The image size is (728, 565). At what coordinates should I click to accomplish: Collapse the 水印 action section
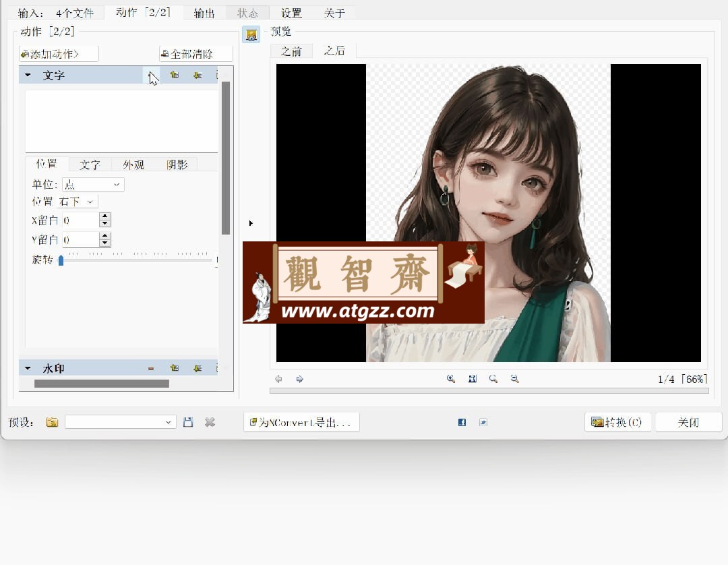[x=28, y=368]
